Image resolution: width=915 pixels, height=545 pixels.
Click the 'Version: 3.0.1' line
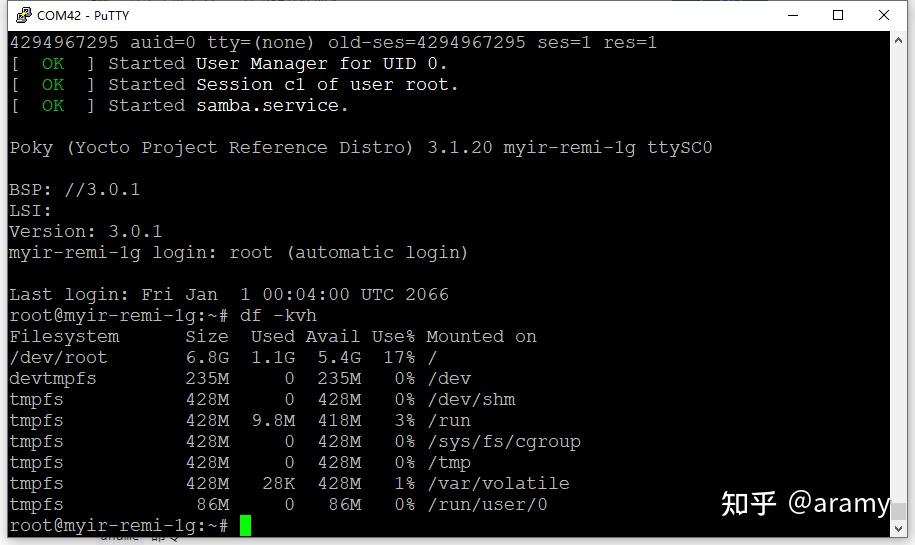click(86, 232)
